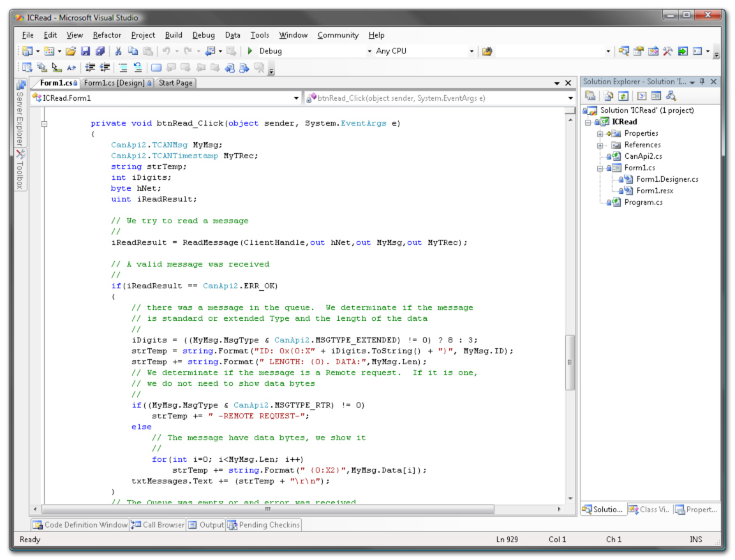Open the Refactor menu
The width and height of the screenshot is (735, 560).
[107, 35]
